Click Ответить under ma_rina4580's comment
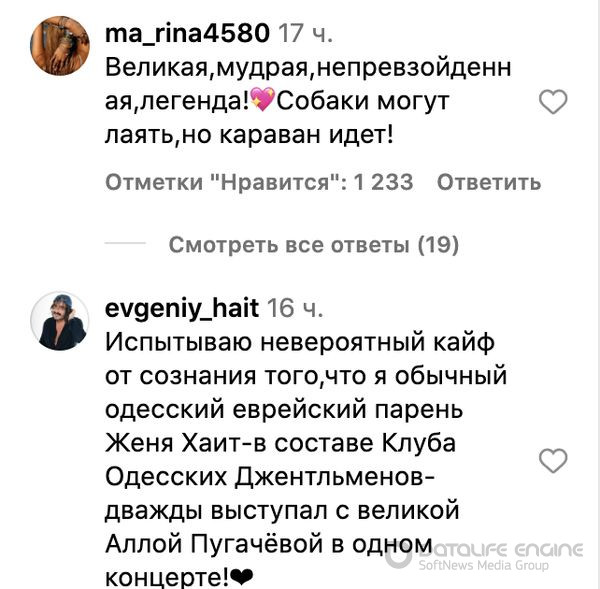Screen dimensions: 600x589 pyautogui.click(x=489, y=182)
